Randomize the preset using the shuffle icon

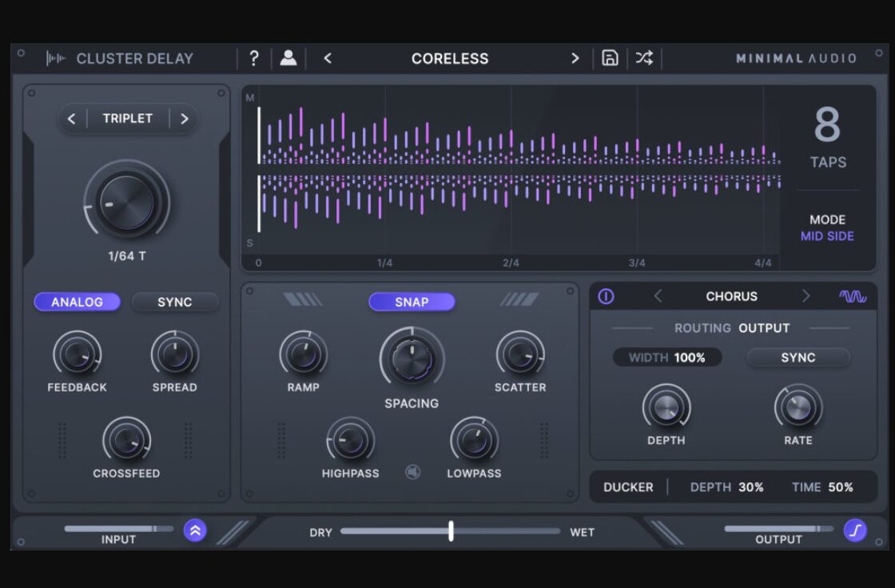[644, 58]
